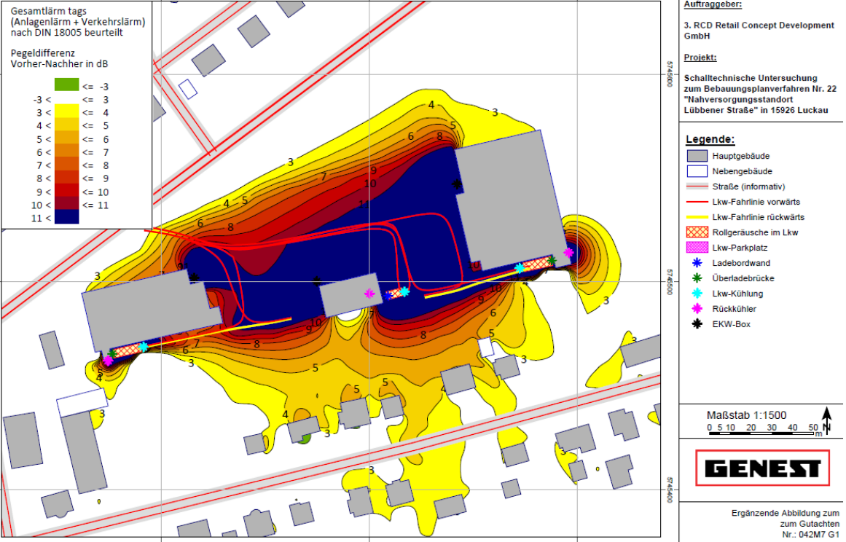The width and height of the screenshot is (846, 542).
Task: Select the white Nebengebäude legend box
Action: [695, 171]
